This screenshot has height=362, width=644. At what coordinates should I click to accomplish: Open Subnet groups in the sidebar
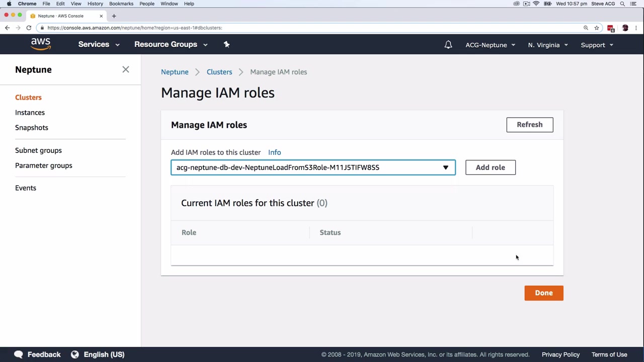point(38,150)
